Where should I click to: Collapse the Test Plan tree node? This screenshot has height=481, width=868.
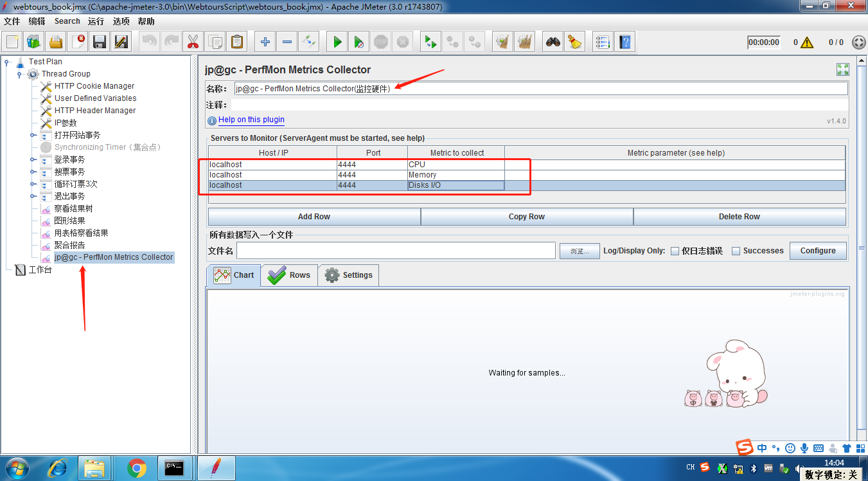[7, 62]
